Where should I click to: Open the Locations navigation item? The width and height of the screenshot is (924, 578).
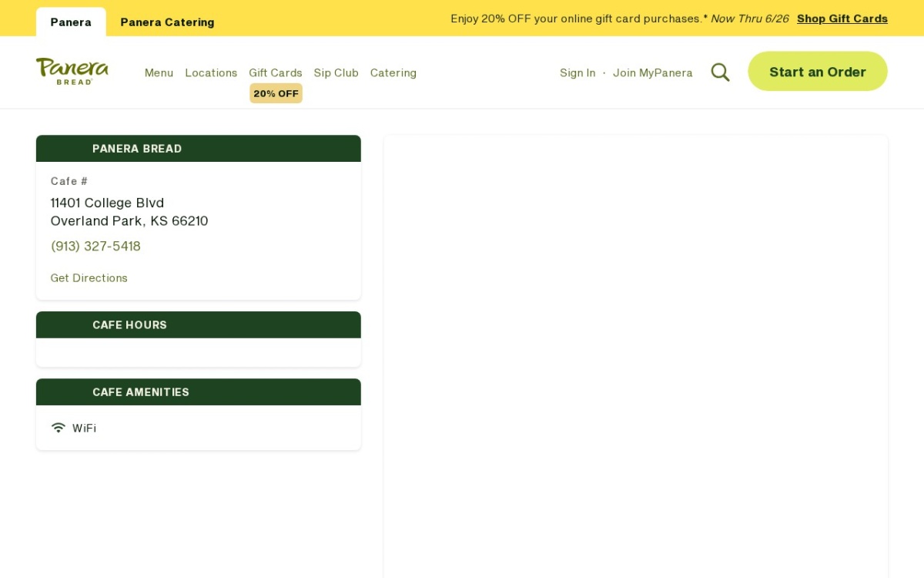point(211,72)
